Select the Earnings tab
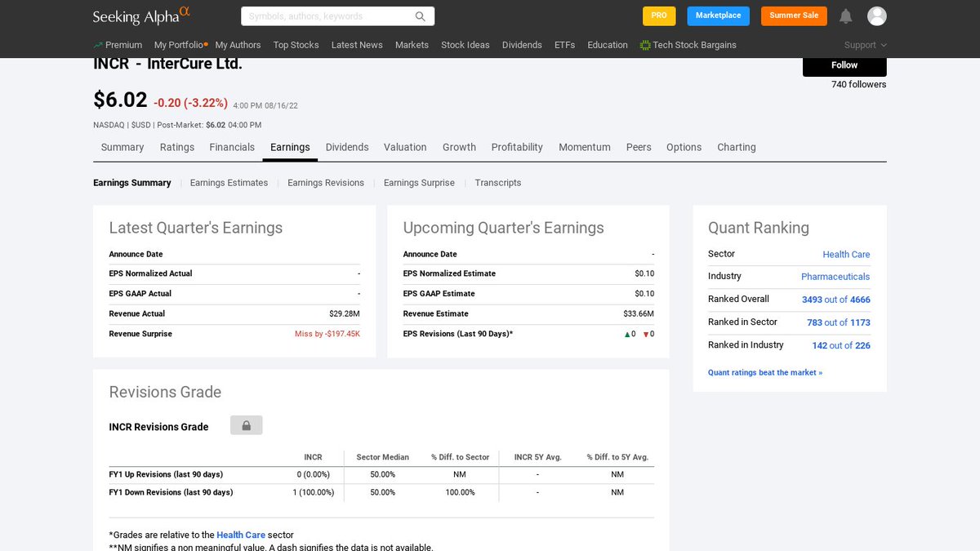980x551 pixels. click(290, 147)
